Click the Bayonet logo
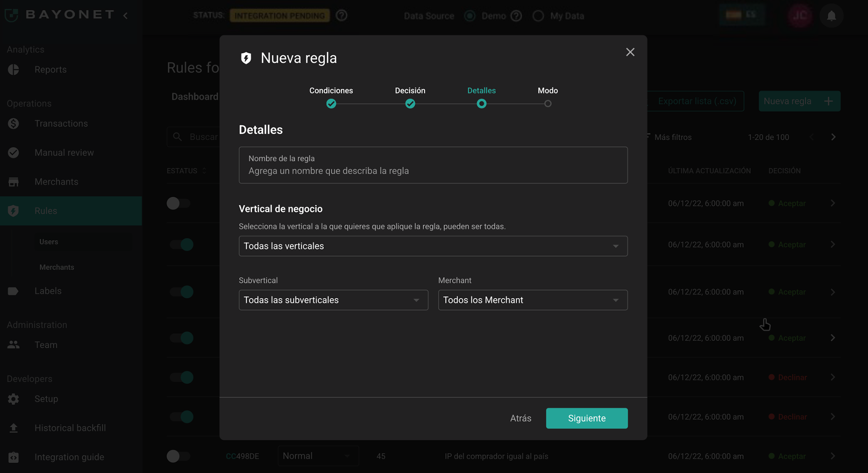Image resolution: width=868 pixels, height=473 pixels. coord(60,15)
